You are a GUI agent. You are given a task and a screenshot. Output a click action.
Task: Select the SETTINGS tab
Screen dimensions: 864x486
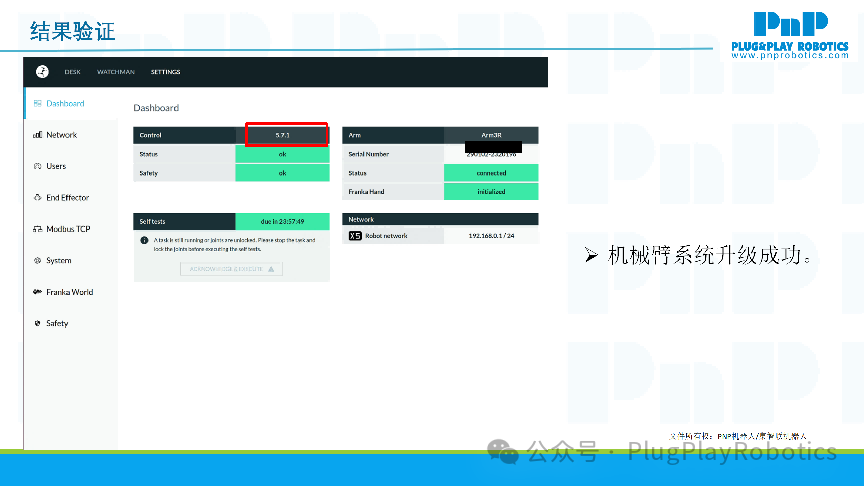165,72
